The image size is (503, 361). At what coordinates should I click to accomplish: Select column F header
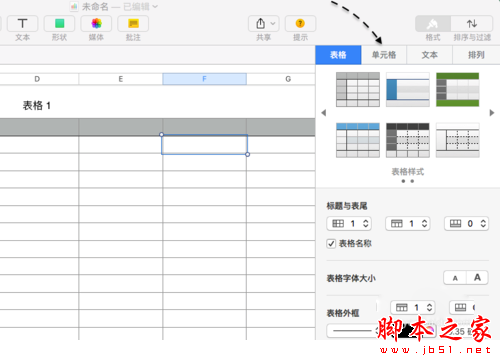click(204, 79)
